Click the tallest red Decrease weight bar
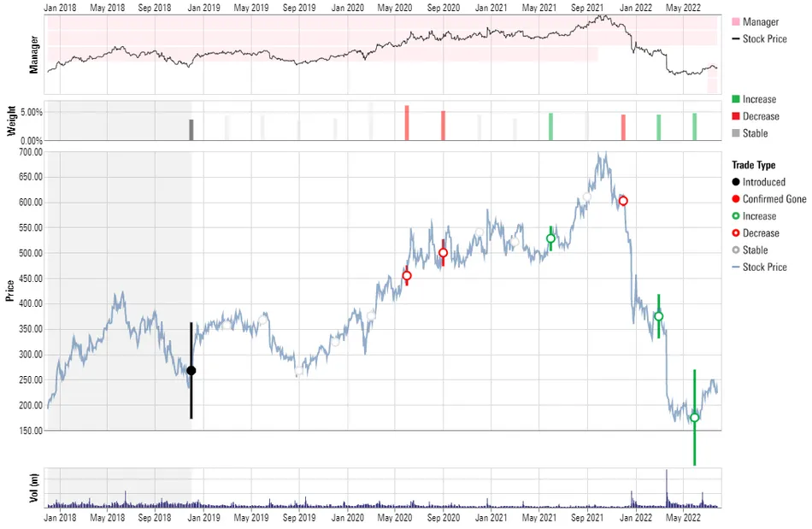 pos(407,123)
